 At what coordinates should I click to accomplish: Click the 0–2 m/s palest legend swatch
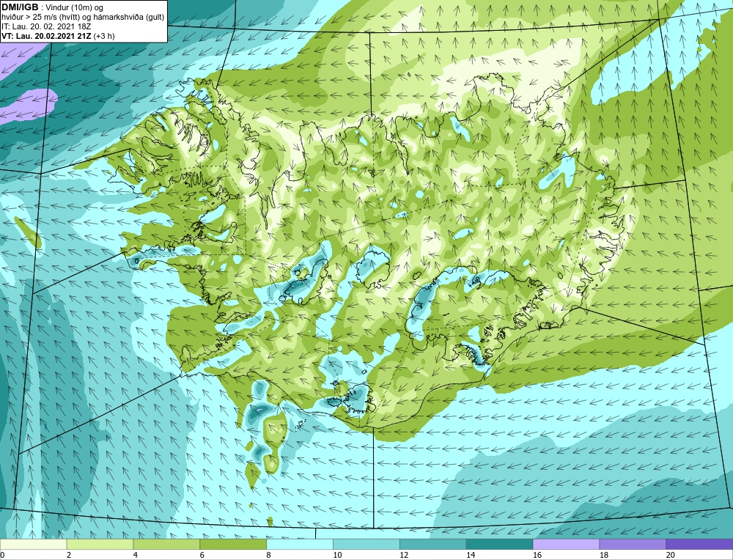[33, 544]
